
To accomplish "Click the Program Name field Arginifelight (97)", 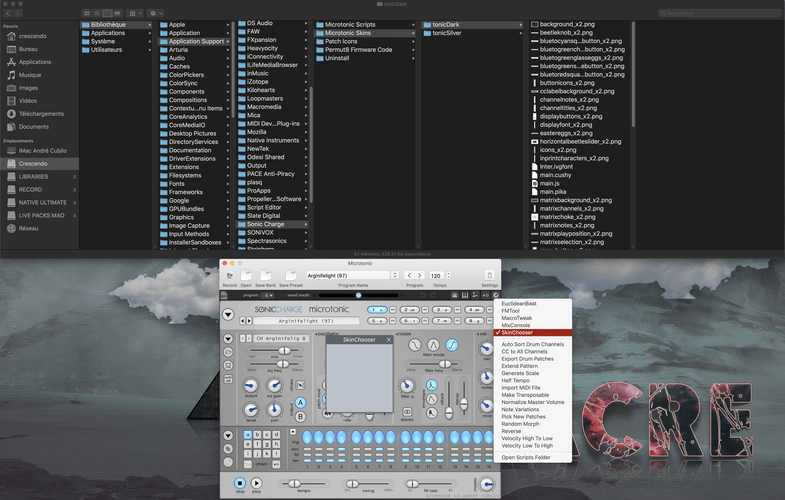I will coord(348,275).
